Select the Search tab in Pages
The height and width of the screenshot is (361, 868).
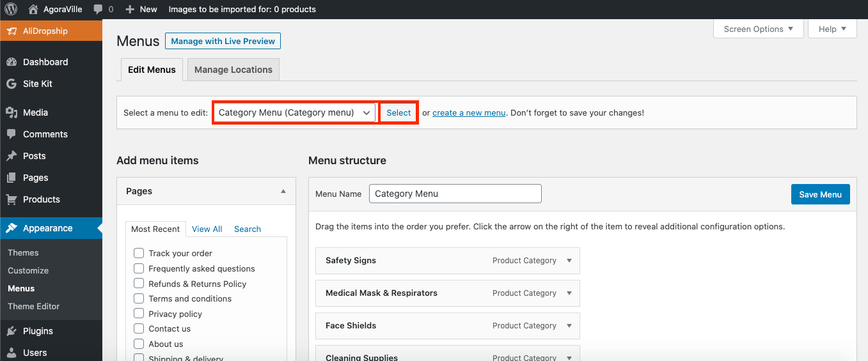coord(248,229)
